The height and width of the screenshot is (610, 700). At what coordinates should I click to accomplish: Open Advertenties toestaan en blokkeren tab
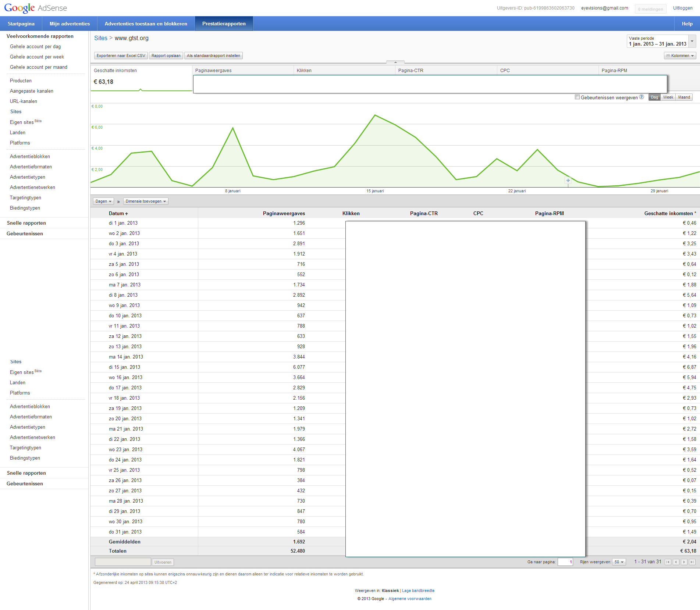[x=146, y=24]
